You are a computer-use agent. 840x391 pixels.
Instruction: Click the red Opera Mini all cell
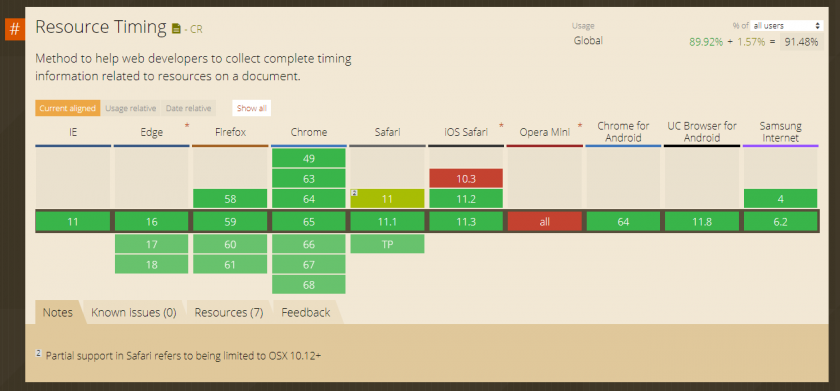[544, 221]
